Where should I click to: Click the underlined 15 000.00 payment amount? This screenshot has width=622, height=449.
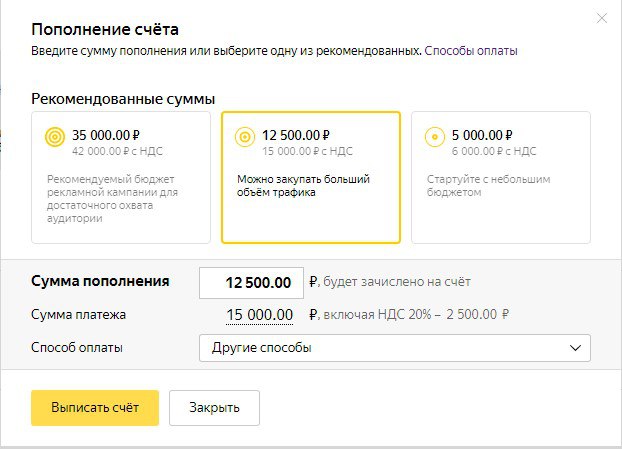[259, 316]
